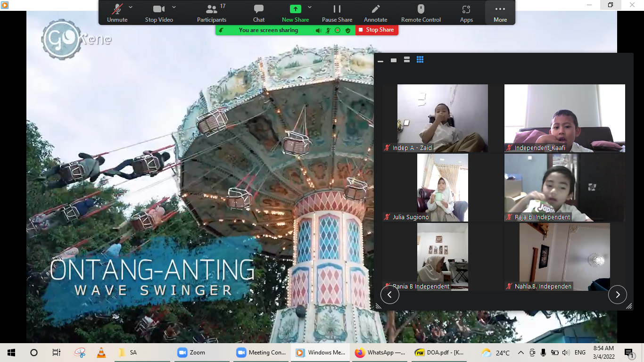Click Windows Media Player title bar icon

tap(5, 5)
